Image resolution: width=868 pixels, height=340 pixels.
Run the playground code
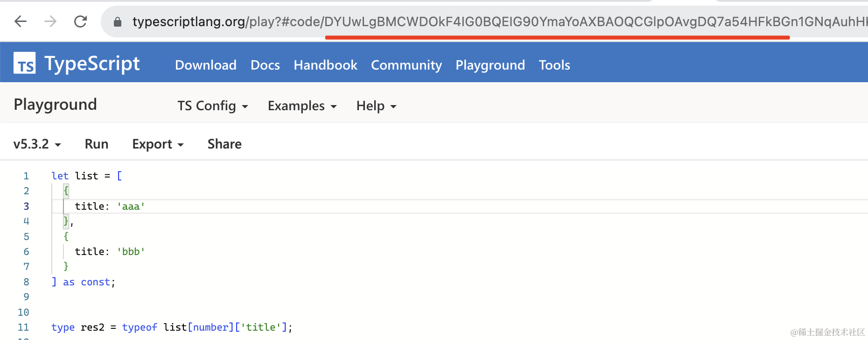pyautogui.click(x=97, y=144)
